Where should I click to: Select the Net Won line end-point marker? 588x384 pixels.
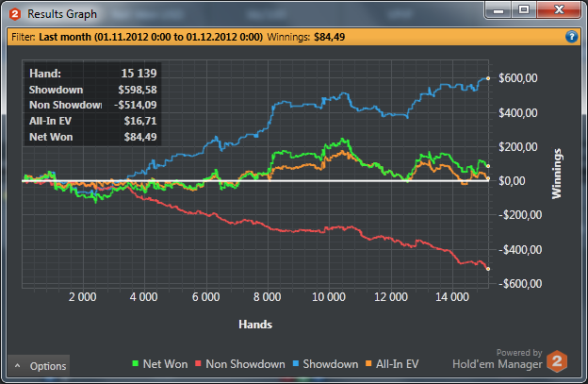tap(488, 166)
